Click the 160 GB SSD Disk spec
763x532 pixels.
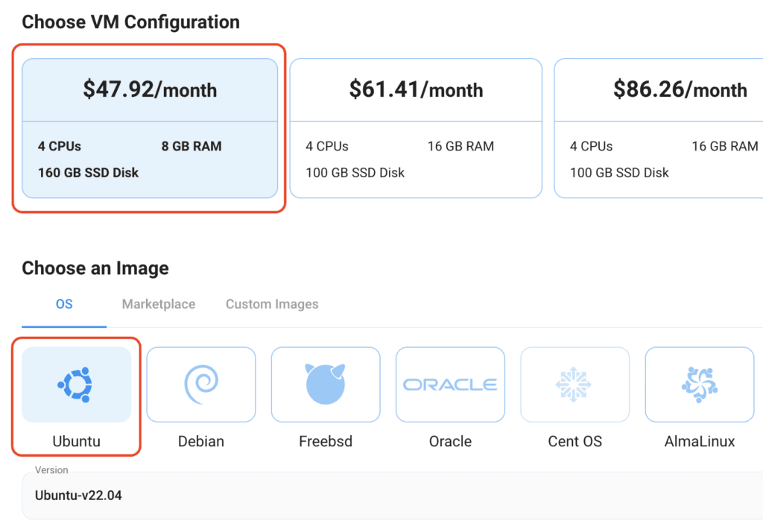click(x=89, y=173)
